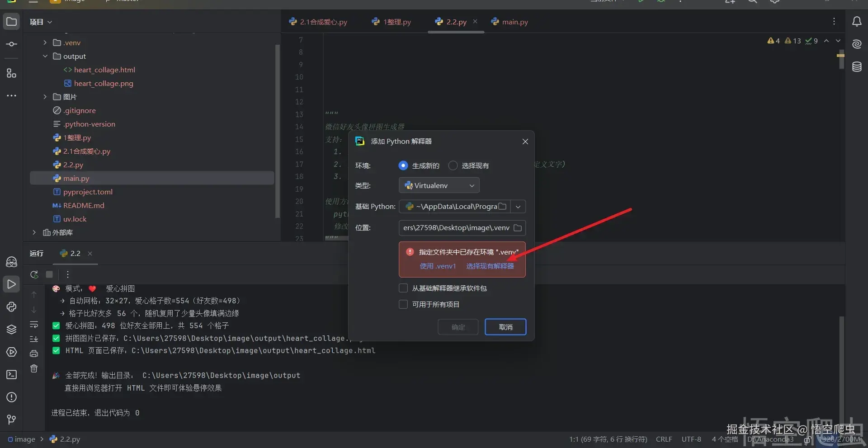Switch to the main.py tab
Screen dimensions: 868x448
[509, 22]
